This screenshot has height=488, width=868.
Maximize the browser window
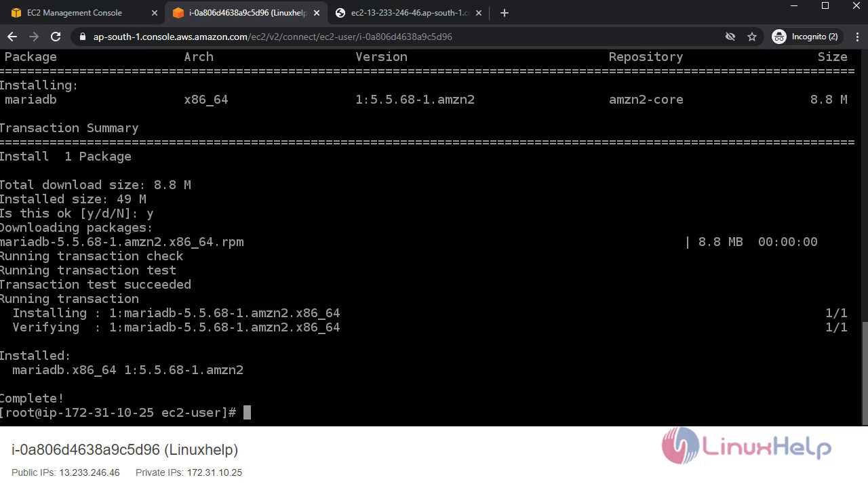click(x=825, y=5)
